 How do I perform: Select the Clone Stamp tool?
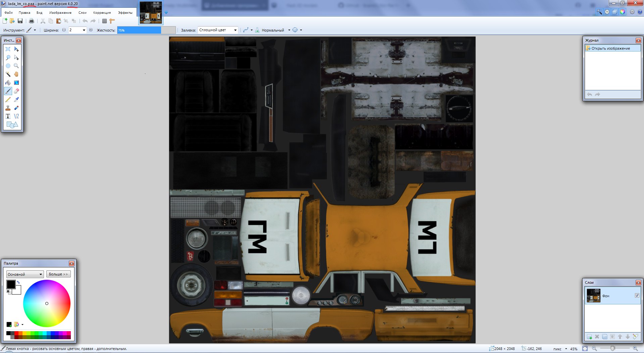pyautogui.click(x=8, y=108)
